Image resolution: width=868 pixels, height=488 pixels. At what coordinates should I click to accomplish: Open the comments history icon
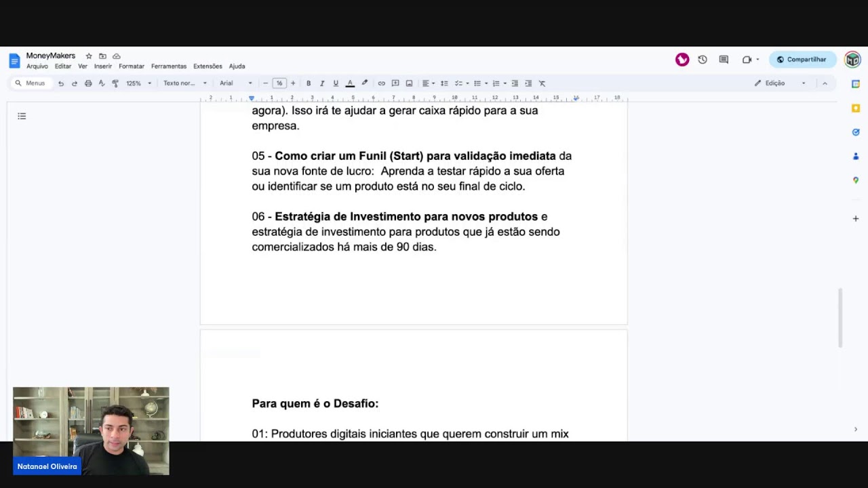(x=724, y=60)
